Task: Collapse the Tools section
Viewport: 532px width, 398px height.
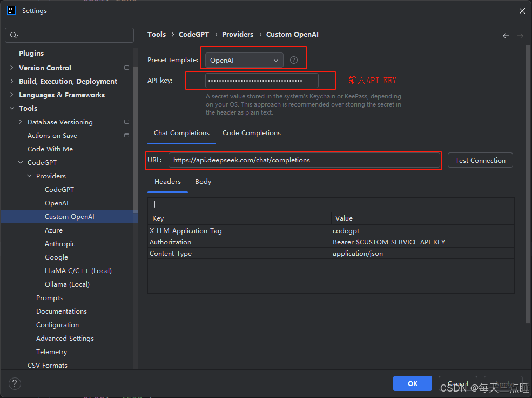Action: (x=12, y=108)
